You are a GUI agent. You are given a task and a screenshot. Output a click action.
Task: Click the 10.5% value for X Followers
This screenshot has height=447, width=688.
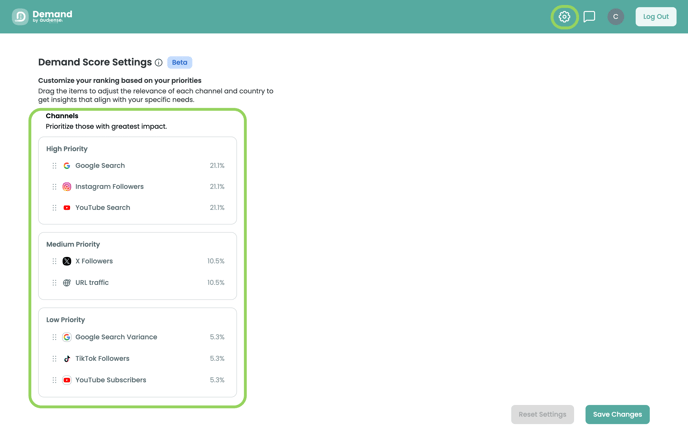[216, 261]
